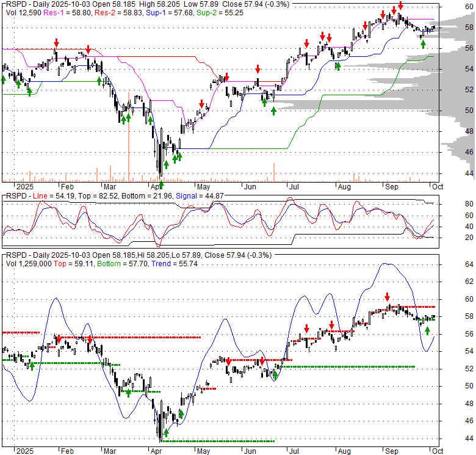Click the red sell arrow at the September peak in the top chart
The image size is (476, 455).
400,6
